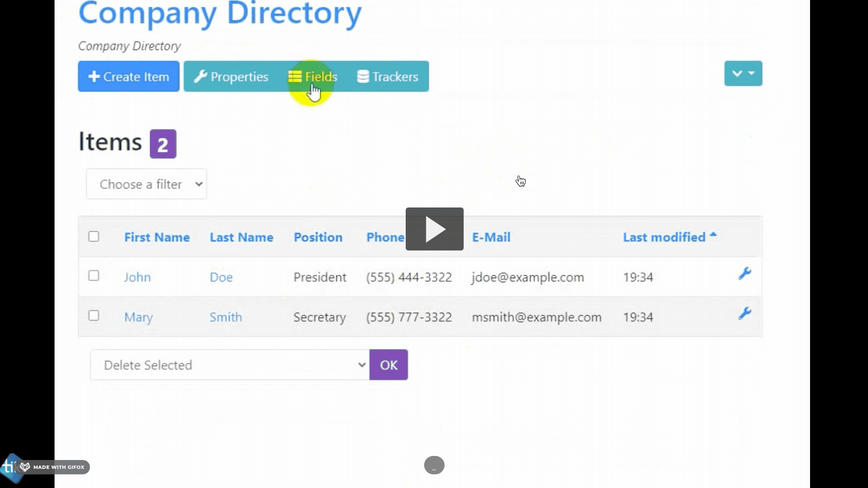Open the Fields list icon button
The height and width of the screenshot is (488, 868).
tap(313, 76)
